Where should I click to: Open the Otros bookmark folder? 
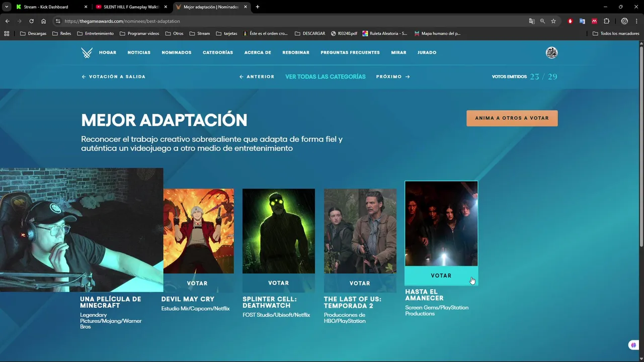[x=174, y=34]
